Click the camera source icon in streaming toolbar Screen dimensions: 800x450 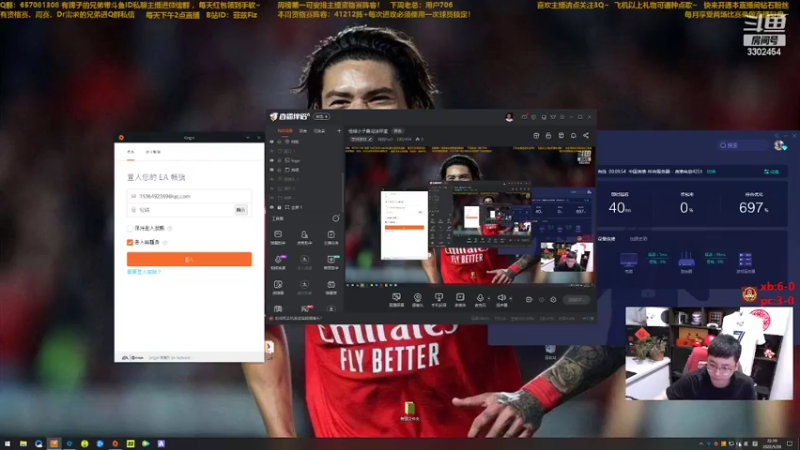click(417, 297)
